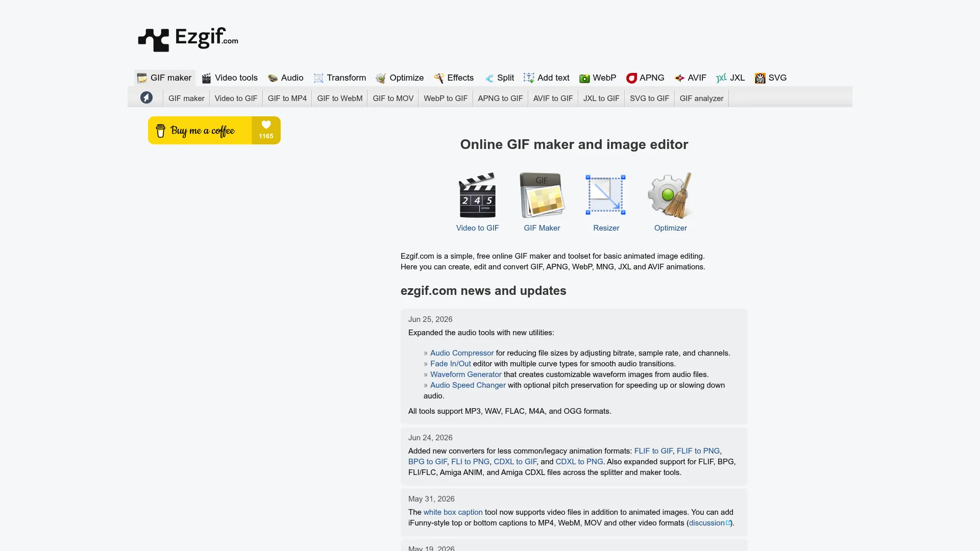Click the Effects magic wand icon
The image size is (980, 551).
click(x=439, y=78)
